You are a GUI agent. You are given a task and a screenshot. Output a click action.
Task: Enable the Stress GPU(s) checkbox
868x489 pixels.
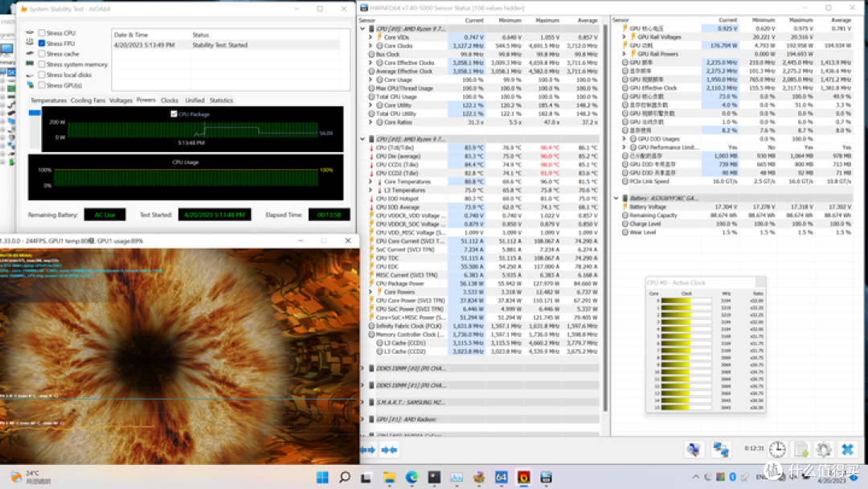pos(42,85)
